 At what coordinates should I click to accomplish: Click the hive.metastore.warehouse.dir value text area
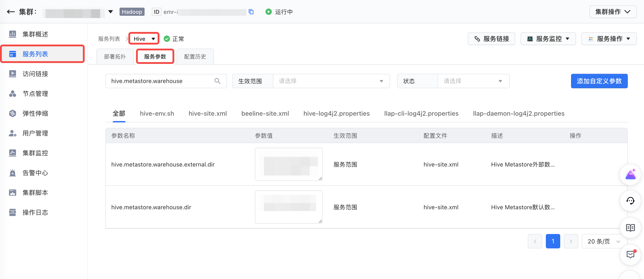(x=288, y=207)
